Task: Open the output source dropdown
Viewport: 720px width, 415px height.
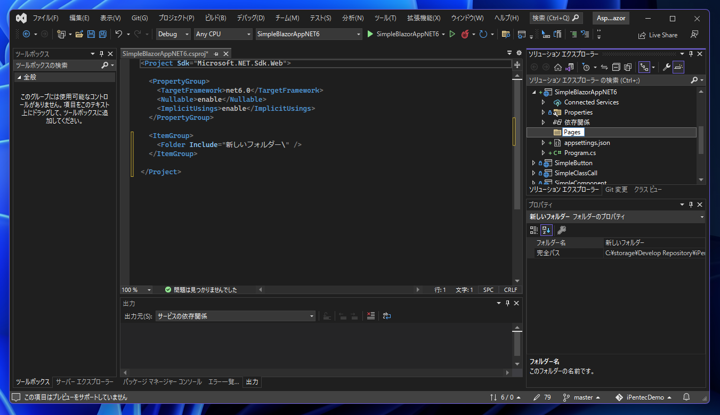Action: pyautogui.click(x=236, y=316)
